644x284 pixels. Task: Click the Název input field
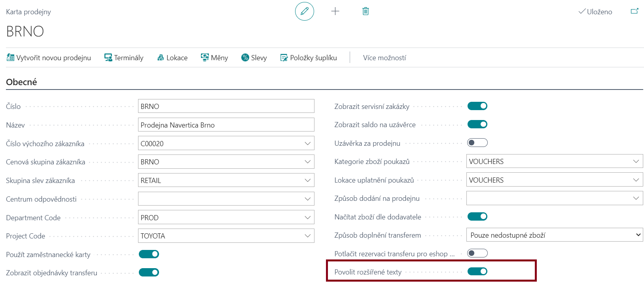coord(226,125)
